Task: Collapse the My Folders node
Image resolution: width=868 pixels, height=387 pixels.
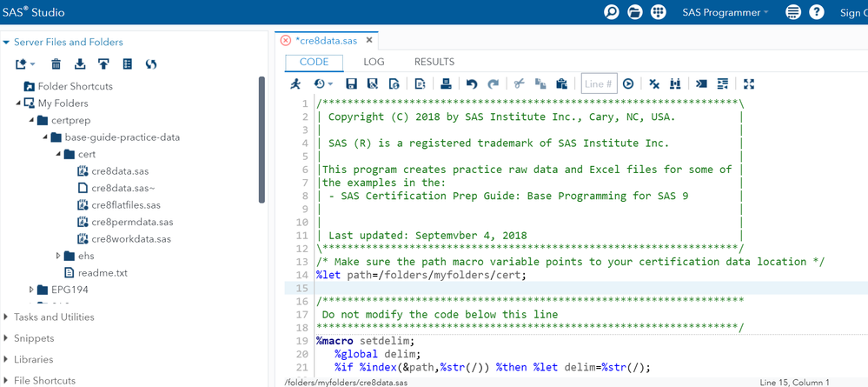Action: (18, 103)
